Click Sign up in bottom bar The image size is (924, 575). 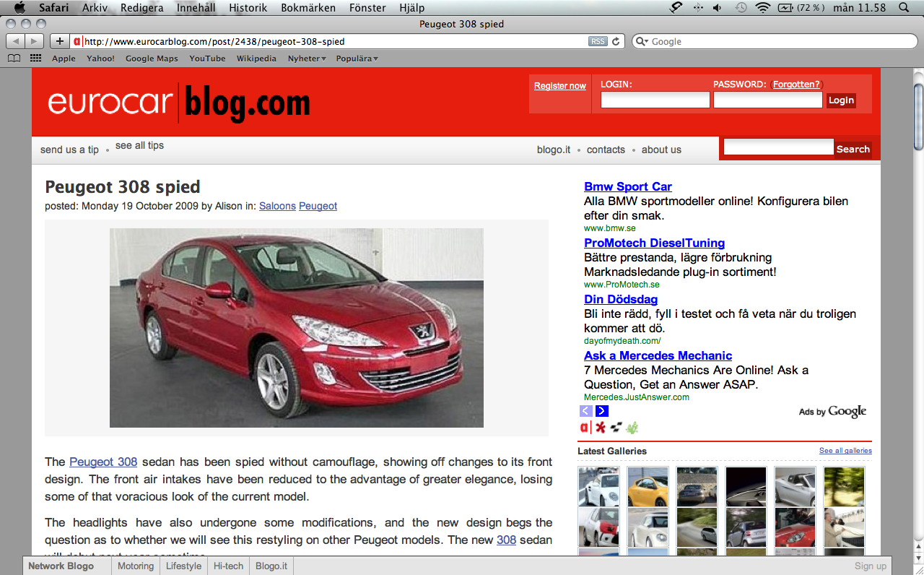[870, 566]
